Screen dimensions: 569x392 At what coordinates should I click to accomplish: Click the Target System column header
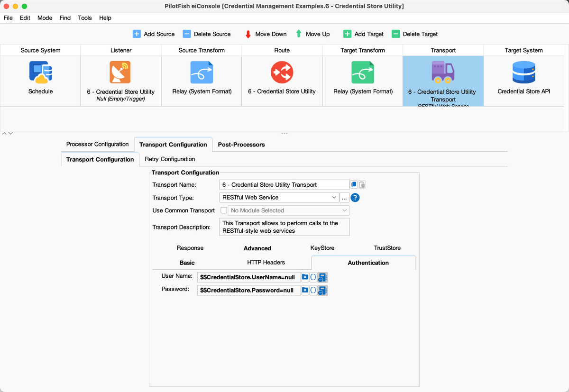click(x=524, y=50)
